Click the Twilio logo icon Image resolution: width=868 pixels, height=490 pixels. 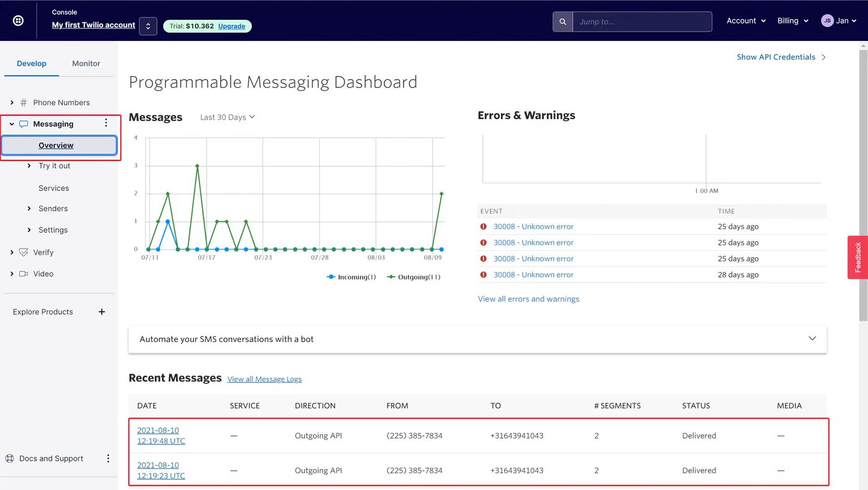(19, 20)
